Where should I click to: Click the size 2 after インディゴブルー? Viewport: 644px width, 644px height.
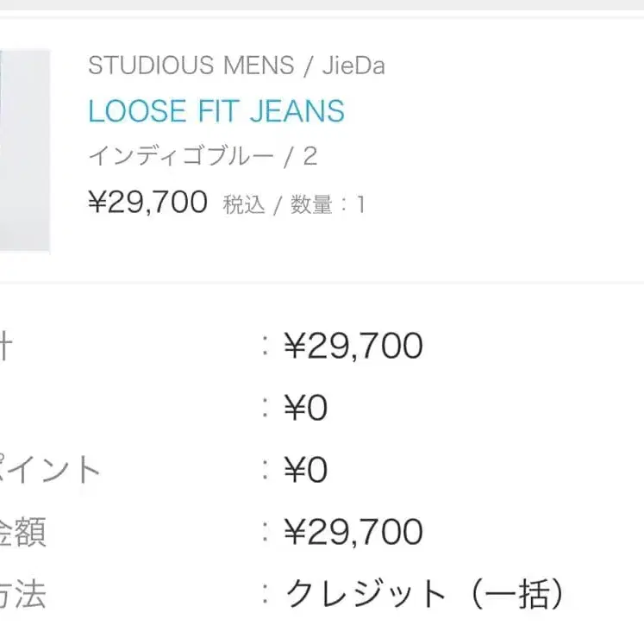click(310, 157)
